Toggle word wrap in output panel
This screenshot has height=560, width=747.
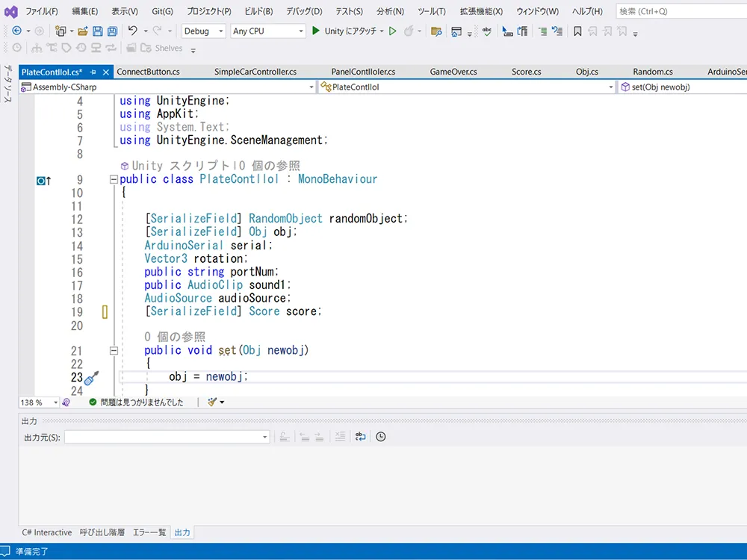360,437
